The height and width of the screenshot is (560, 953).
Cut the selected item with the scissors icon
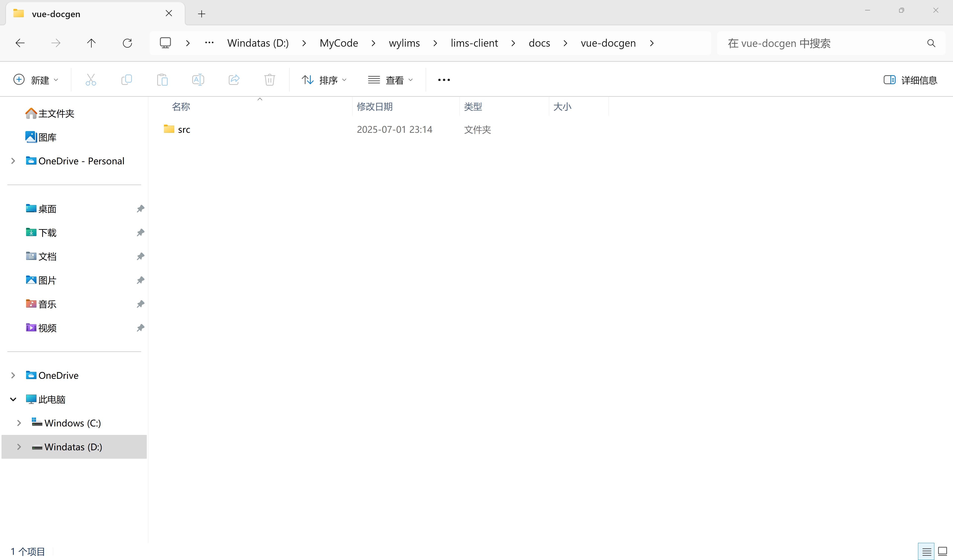(91, 80)
